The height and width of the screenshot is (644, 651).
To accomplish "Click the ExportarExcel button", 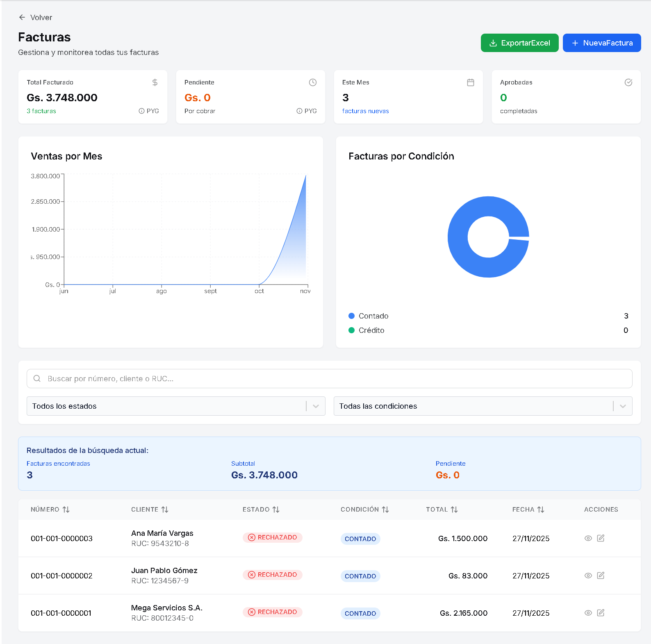I will [519, 43].
